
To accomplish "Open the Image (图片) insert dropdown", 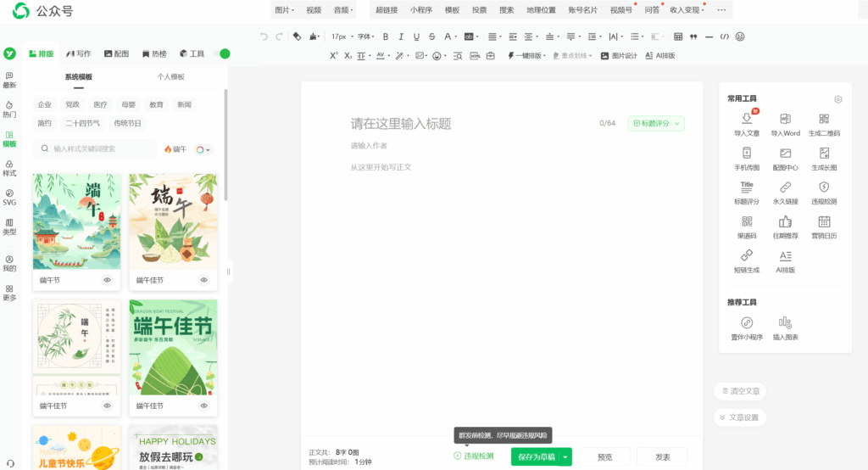I will click(x=285, y=10).
